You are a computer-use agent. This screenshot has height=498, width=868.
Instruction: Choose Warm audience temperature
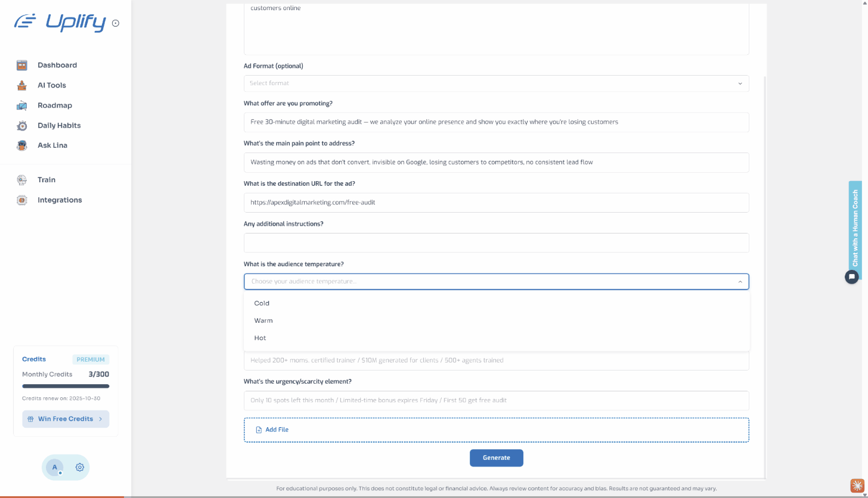point(263,320)
